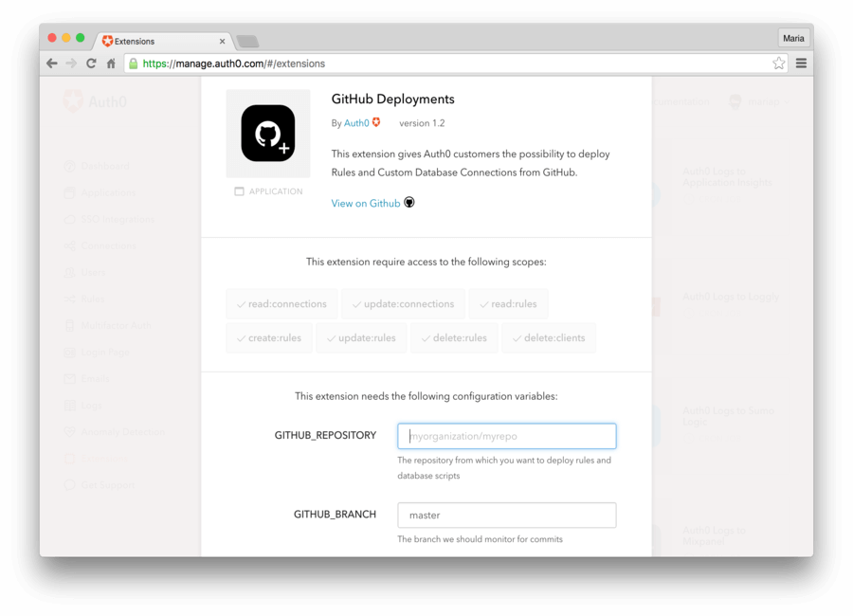This screenshot has width=853, height=616.
Task: Click the Auth0 author link
Action: (355, 122)
